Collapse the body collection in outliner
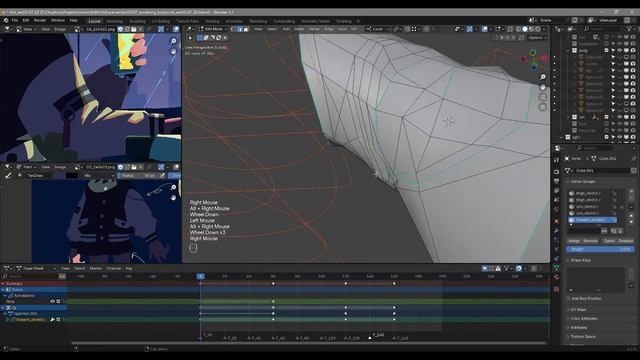The image size is (640, 360). [x=568, y=51]
